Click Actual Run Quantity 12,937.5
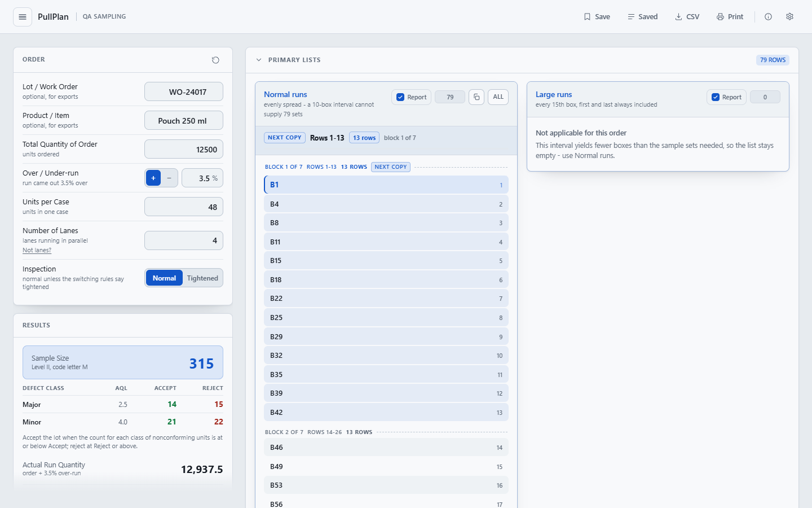This screenshot has width=812, height=508. click(202, 469)
